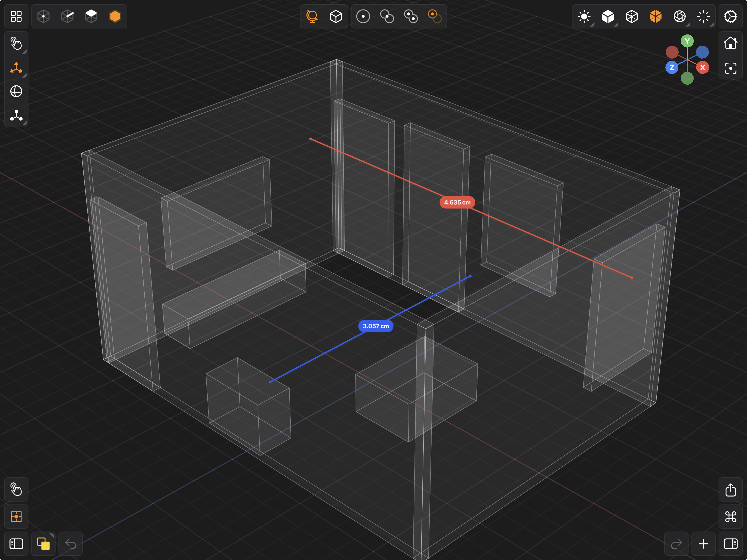Click the undo arrow button

point(71,544)
